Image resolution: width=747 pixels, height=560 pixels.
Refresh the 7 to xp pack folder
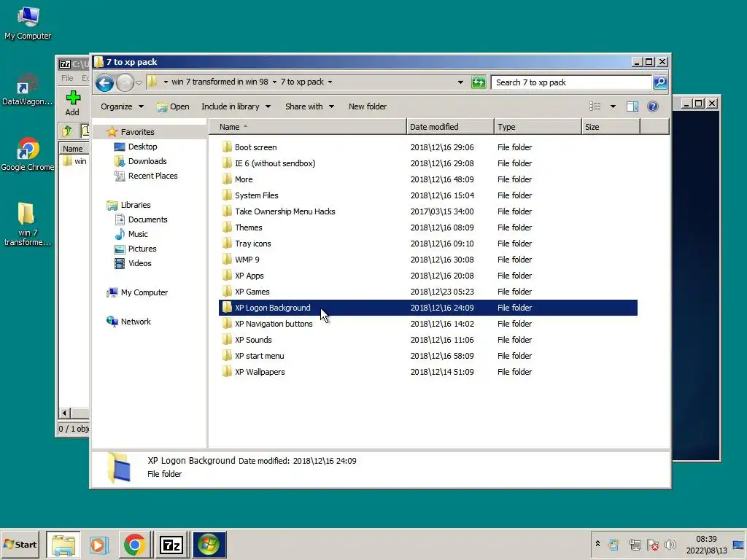tap(479, 82)
